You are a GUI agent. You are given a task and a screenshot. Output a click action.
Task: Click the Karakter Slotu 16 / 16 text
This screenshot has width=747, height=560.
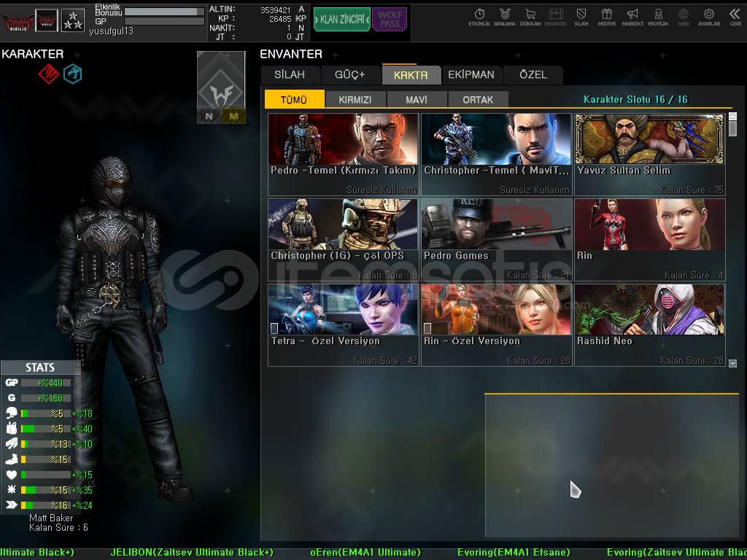(x=635, y=99)
